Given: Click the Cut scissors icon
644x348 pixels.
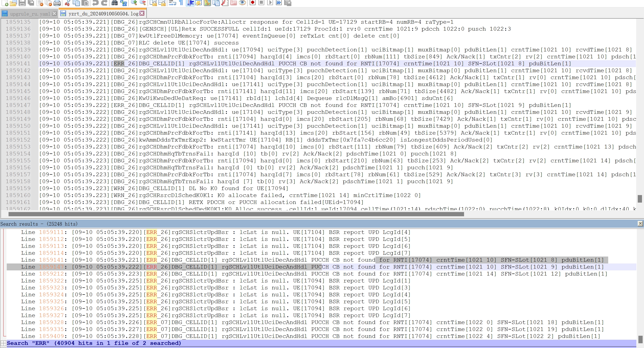Looking at the screenshot, I should (67, 3).
